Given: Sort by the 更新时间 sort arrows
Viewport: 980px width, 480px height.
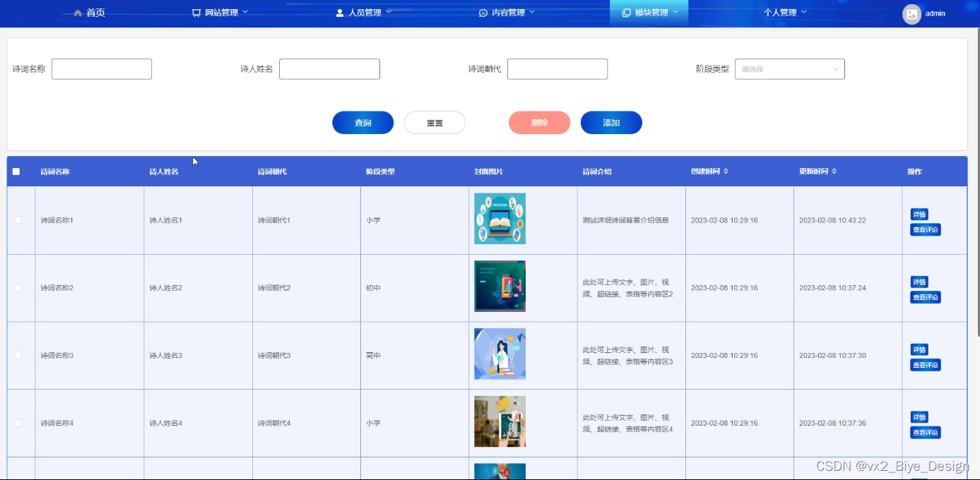Looking at the screenshot, I should [834, 172].
